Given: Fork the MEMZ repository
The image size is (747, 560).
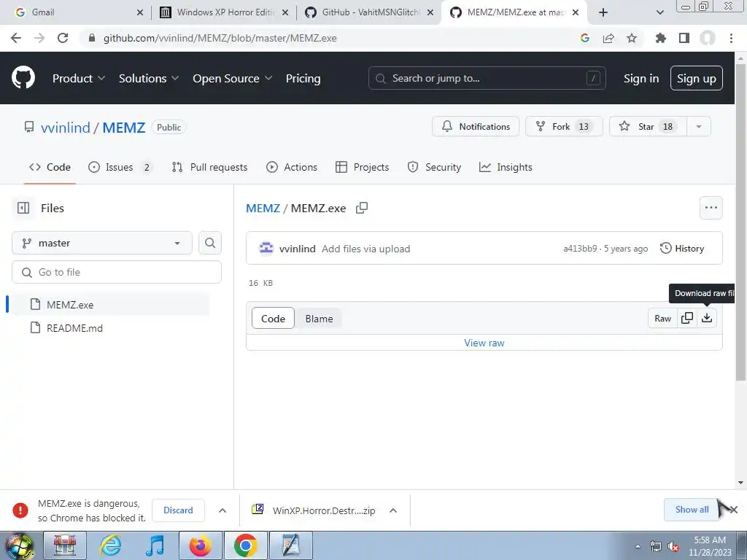Looking at the screenshot, I should tap(564, 127).
